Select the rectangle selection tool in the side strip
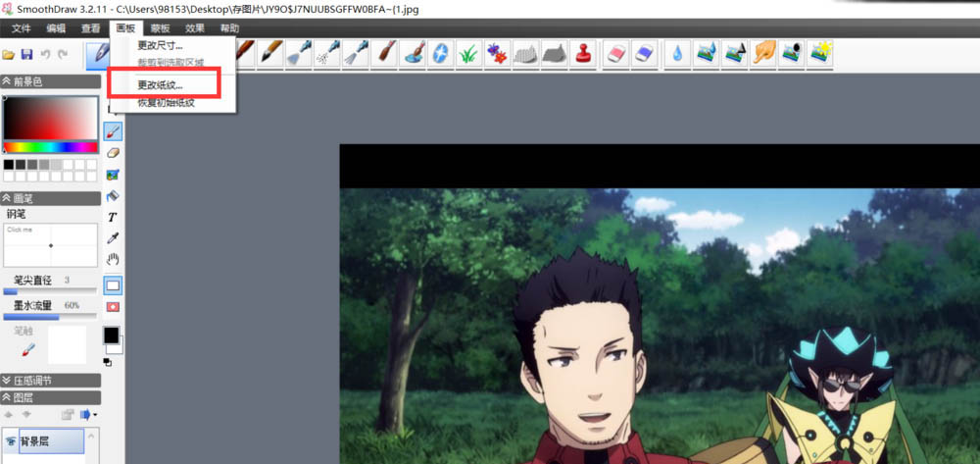Screen dimensions: 980x464 click(113, 285)
